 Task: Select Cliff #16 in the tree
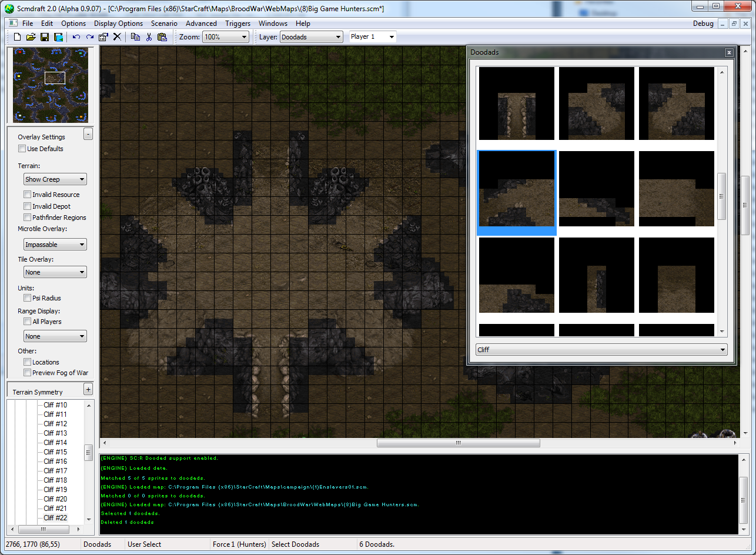(x=55, y=462)
